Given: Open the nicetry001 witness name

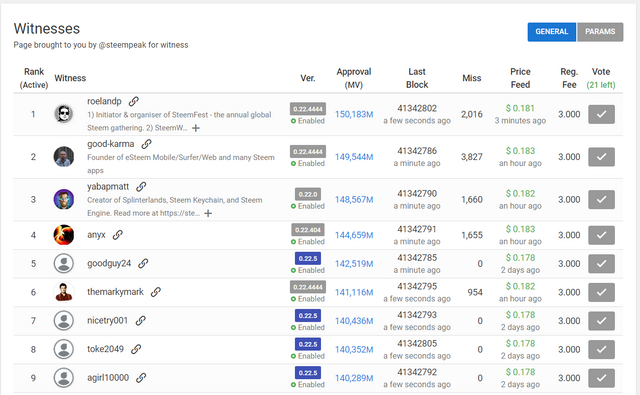Looking at the screenshot, I should 107,320.
